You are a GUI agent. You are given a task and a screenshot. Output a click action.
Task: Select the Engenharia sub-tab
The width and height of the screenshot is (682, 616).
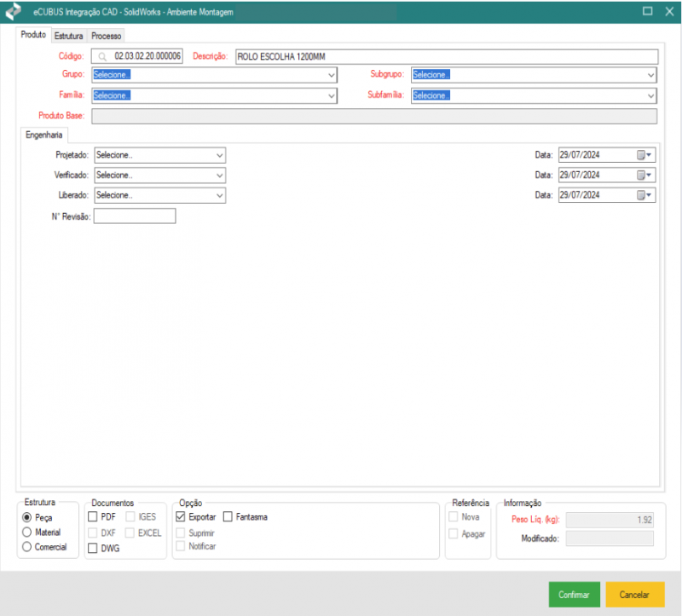tap(44, 135)
